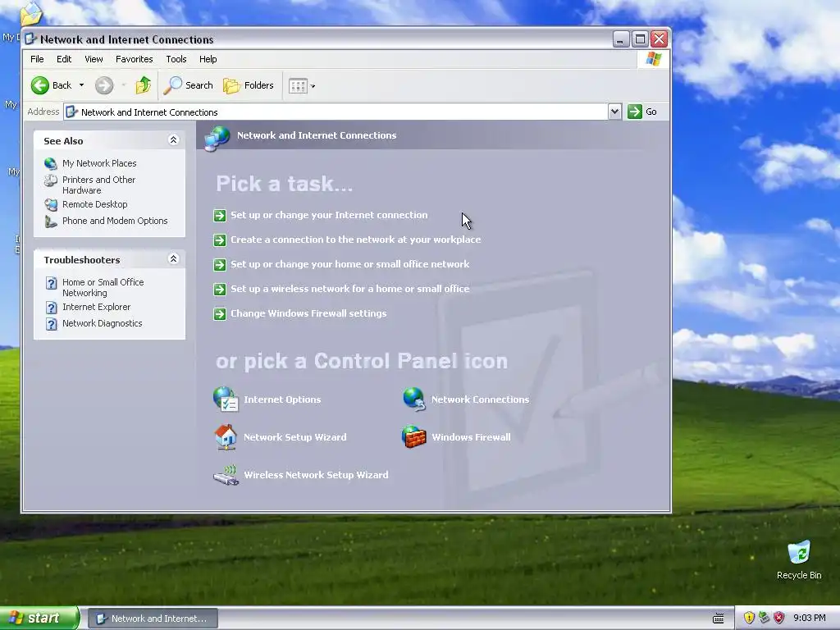Collapse the Troubleshooters panel

point(173,258)
